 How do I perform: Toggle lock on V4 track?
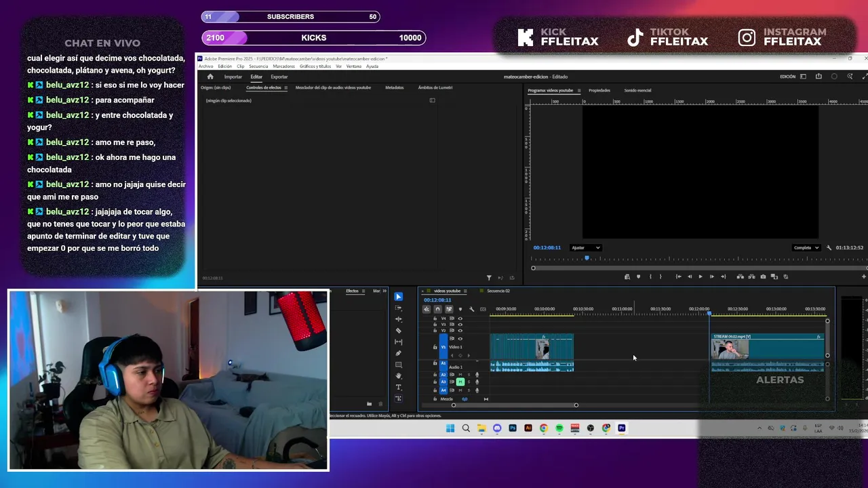click(435, 319)
